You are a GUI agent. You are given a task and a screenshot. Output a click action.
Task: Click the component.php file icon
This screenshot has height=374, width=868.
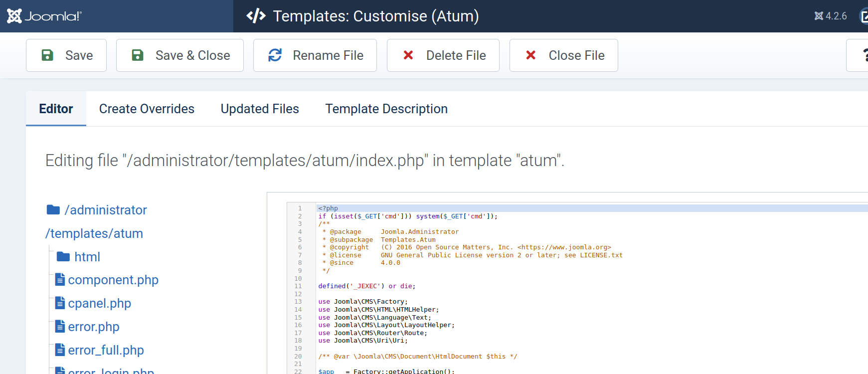[x=60, y=280]
